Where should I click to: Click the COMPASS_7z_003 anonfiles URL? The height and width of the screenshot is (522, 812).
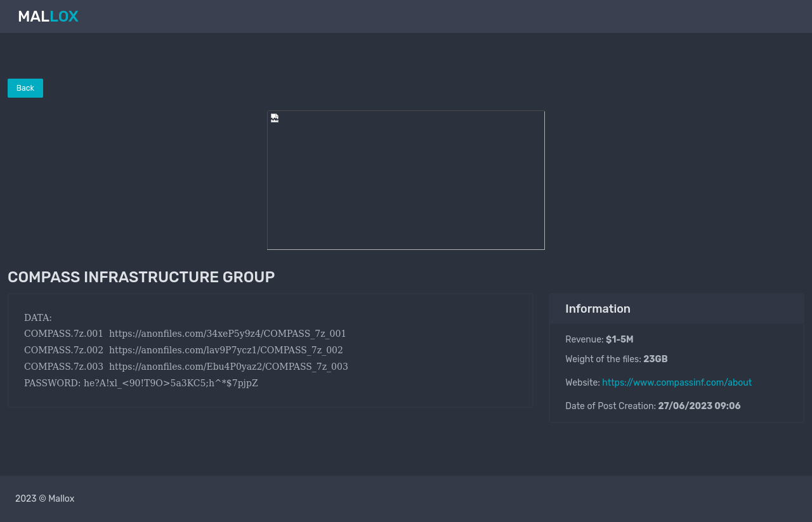(228, 367)
